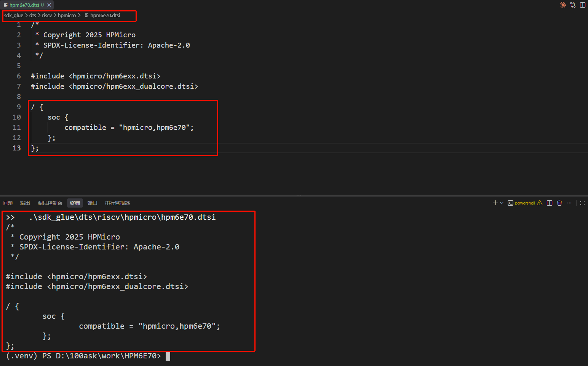
Task: Open the new terminal launch profile dropdown
Action: 502,203
